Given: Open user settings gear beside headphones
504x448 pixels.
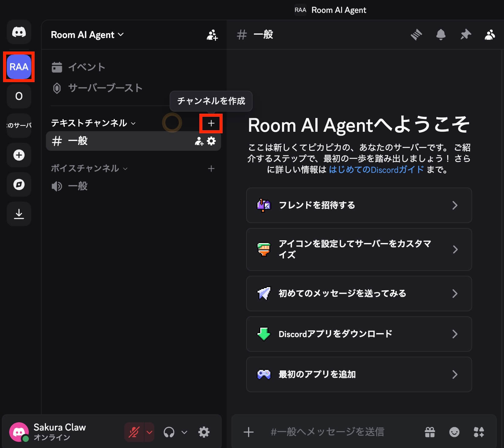Looking at the screenshot, I should click(x=204, y=432).
